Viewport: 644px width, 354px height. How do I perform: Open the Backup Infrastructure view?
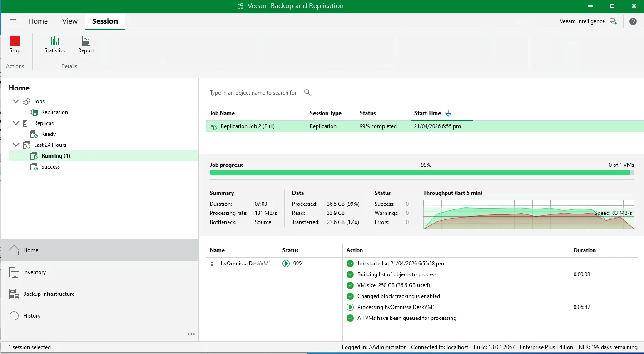click(x=49, y=294)
